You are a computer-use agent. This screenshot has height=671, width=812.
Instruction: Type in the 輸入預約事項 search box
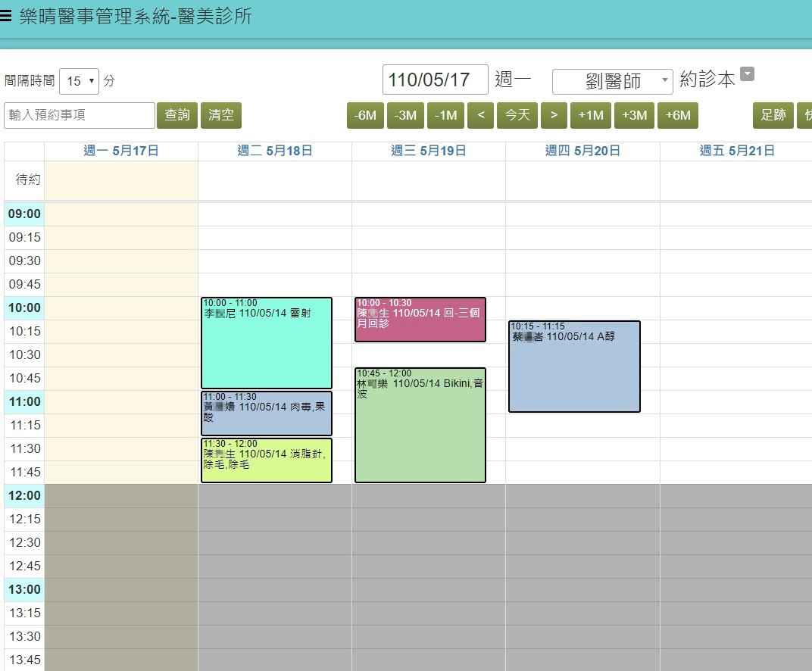(80, 115)
